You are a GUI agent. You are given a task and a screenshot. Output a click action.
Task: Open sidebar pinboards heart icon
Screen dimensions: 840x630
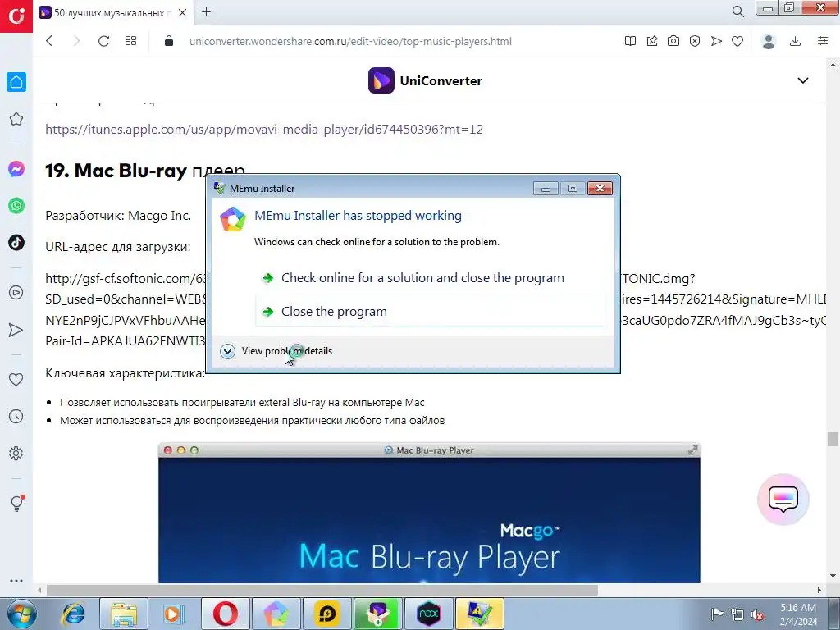tap(16, 379)
